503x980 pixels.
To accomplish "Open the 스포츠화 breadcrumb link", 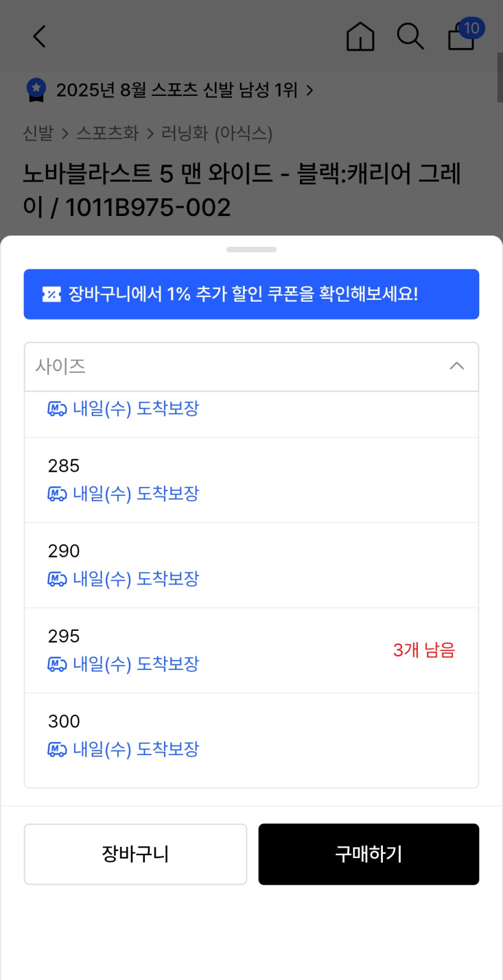I will [x=107, y=133].
